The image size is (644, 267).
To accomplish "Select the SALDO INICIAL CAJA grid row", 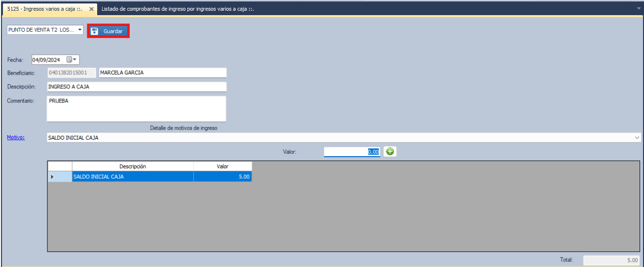I will [133, 177].
